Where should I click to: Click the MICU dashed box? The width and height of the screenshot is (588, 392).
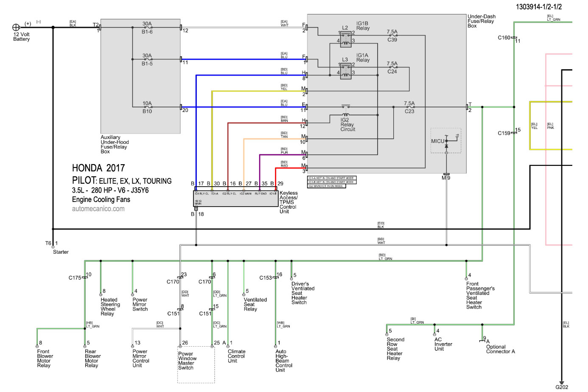point(445,141)
